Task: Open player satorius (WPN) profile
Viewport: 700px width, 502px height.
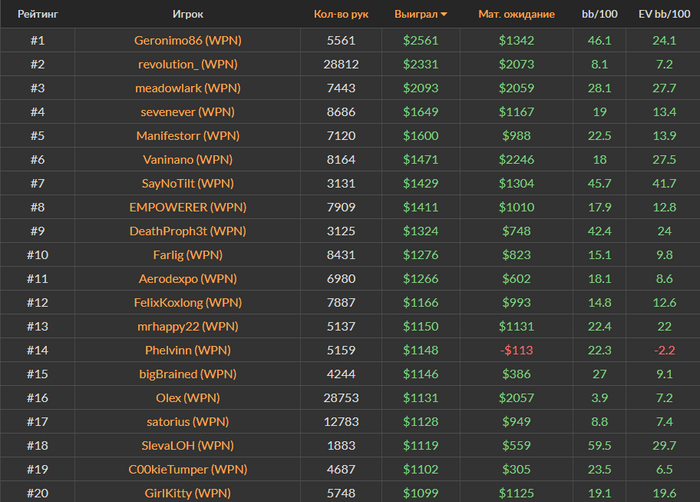Action: coord(188,422)
